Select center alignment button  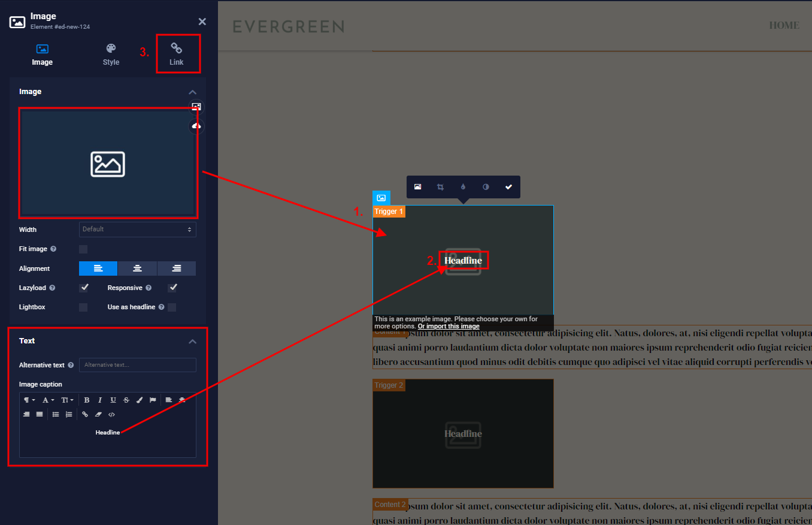coord(137,268)
